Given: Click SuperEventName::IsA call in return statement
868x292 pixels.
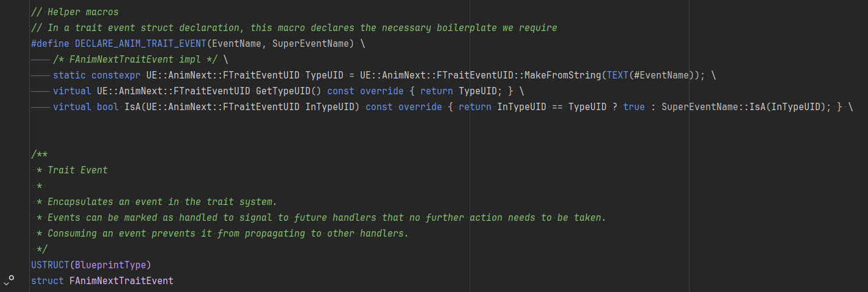Looking at the screenshot, I should 713,107.
